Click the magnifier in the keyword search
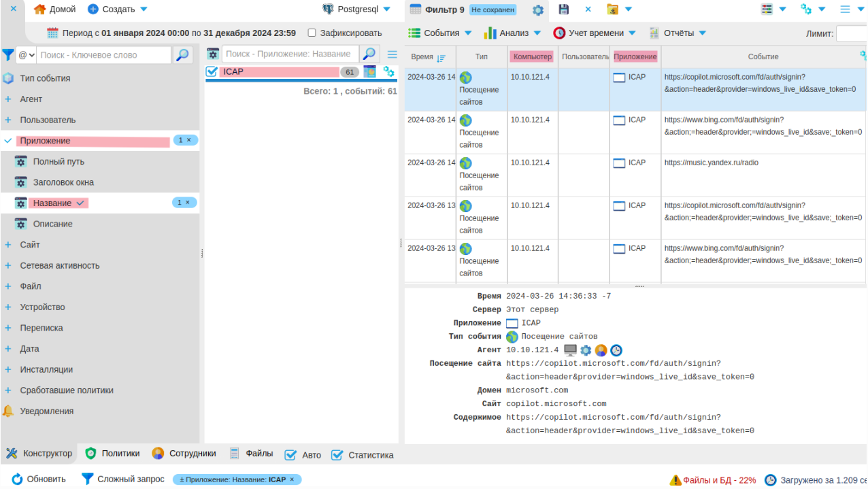This screenshot has width=868, height=489. coord(182,55)
